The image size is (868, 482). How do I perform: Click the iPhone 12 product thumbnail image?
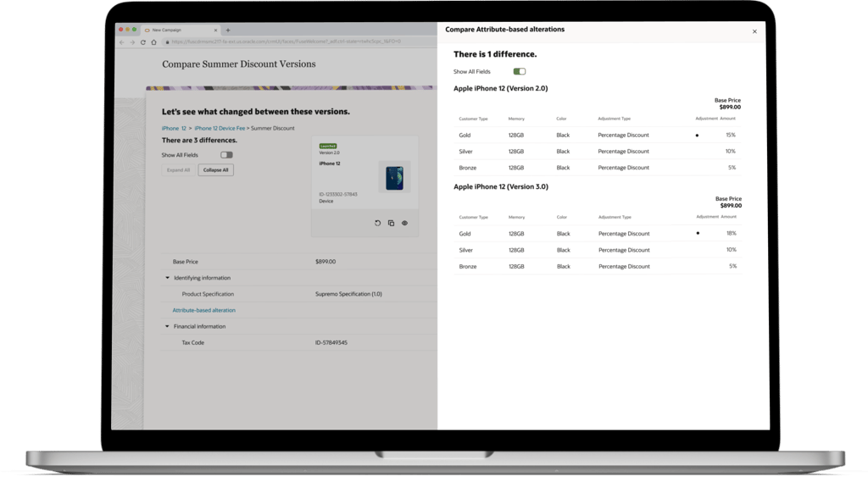(x=394, y=178)
